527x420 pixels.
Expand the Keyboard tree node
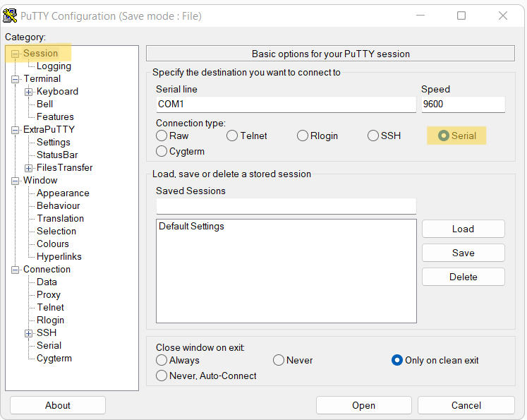[x=28, y=92]
